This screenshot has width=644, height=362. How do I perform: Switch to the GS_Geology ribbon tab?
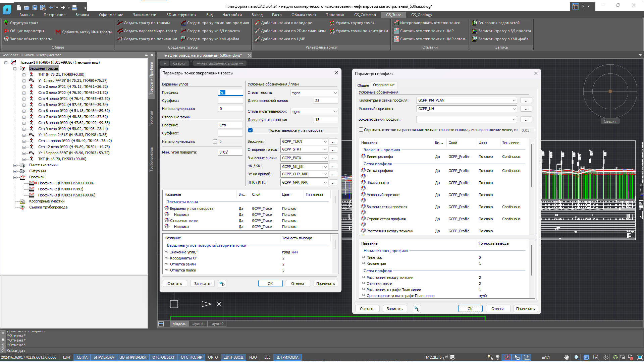[x=422, y=15]
